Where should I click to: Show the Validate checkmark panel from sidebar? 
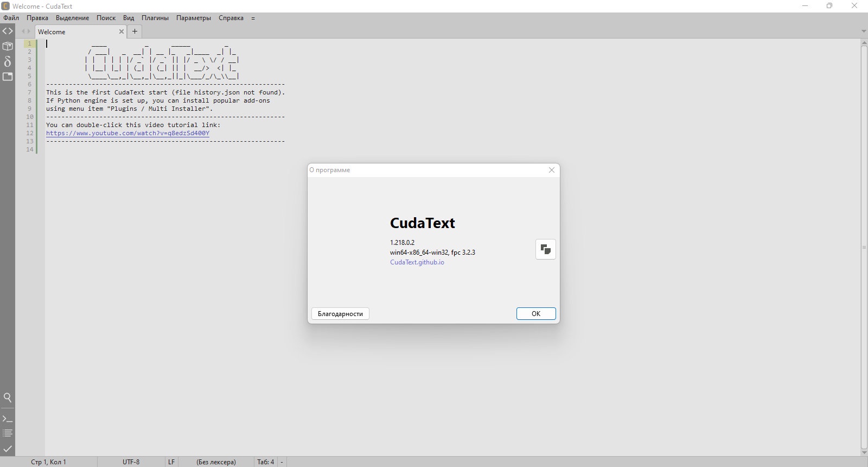click(x=8, y=449)
